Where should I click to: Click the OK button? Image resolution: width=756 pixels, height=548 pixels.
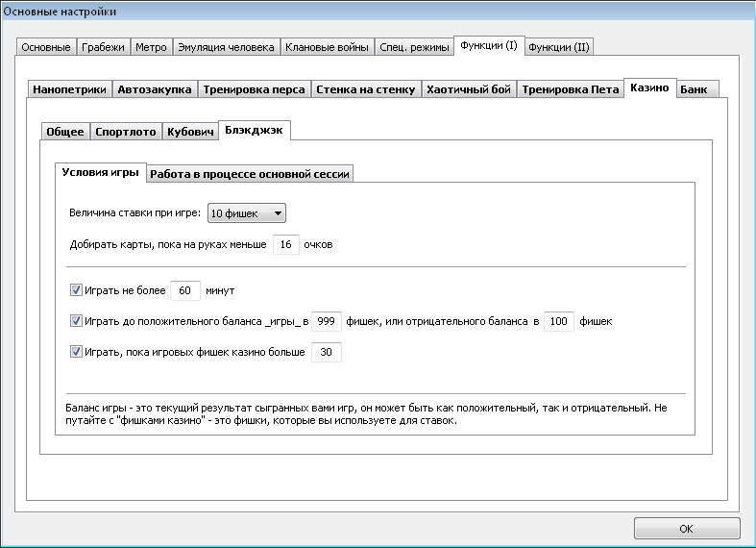pos(687,528)
